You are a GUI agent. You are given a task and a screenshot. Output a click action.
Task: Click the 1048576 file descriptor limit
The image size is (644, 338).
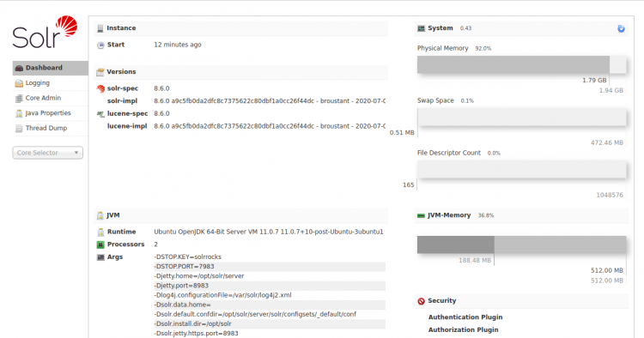(x=610, y=196)
